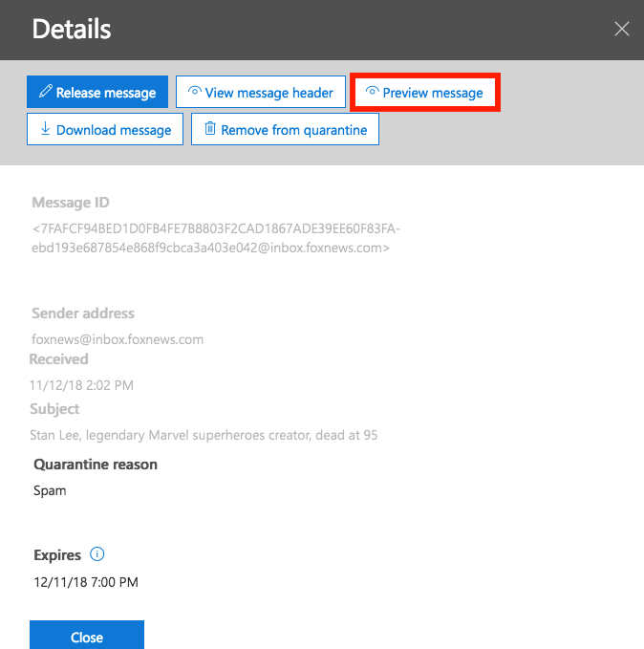Choose the Download message label

click(113, 130)
